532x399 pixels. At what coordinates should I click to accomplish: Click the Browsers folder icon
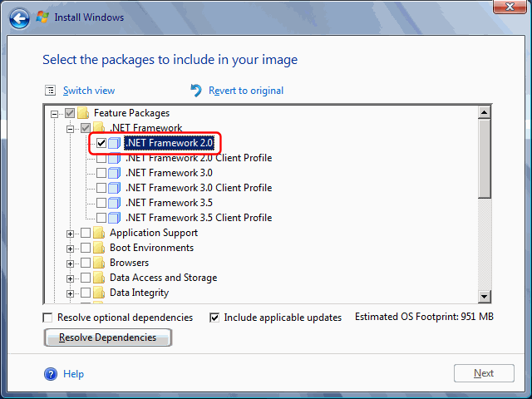[99, 263]
